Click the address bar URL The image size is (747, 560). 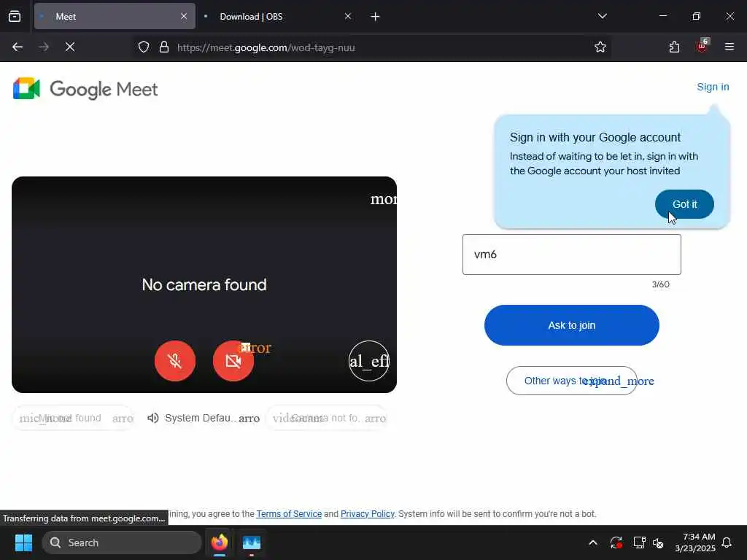tap(266, 47)
